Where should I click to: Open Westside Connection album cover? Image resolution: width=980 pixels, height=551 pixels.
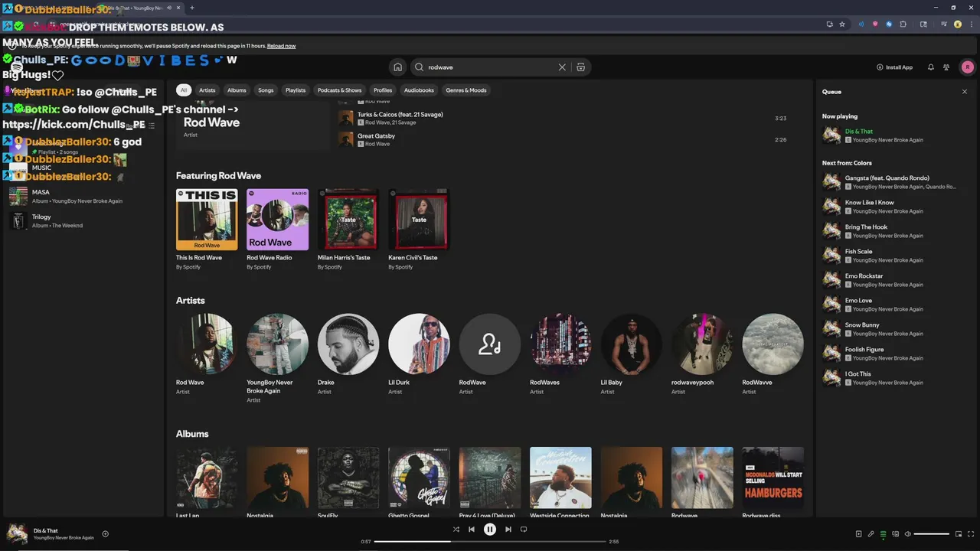pyautogui.click(x=560, y=478)
